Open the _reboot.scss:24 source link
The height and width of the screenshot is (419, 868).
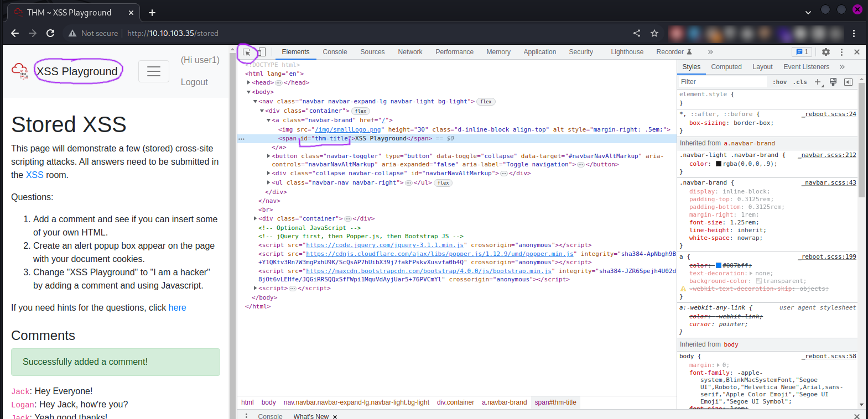(830, 114)
